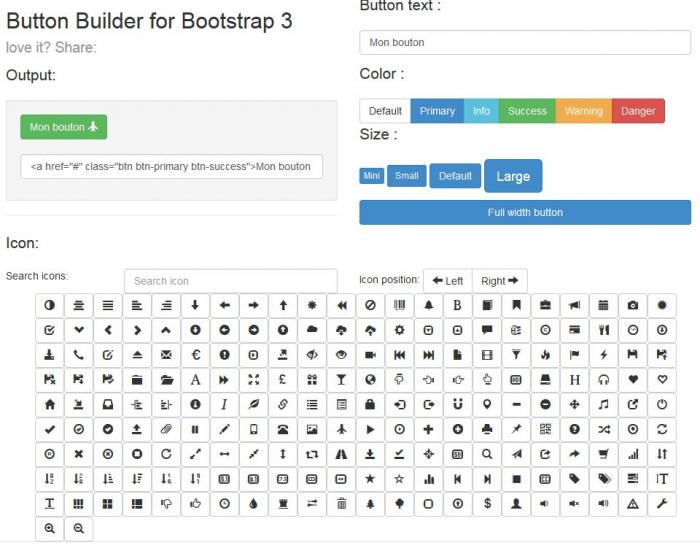Pick the camera icon
This screenshot has height=559, width=700.
(633, 305)
